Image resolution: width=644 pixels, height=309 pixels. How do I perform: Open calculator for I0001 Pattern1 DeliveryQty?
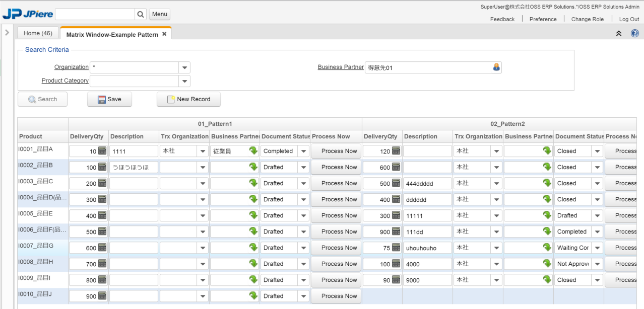102,151
